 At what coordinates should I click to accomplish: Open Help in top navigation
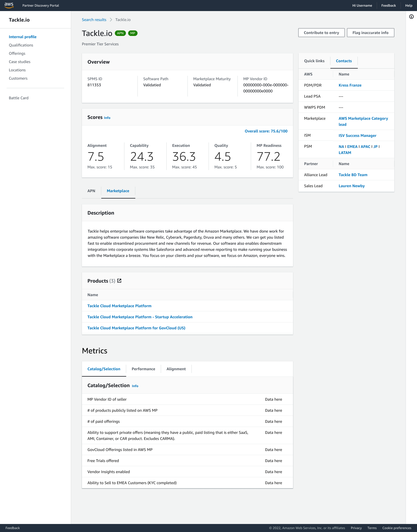click(409, 6)
